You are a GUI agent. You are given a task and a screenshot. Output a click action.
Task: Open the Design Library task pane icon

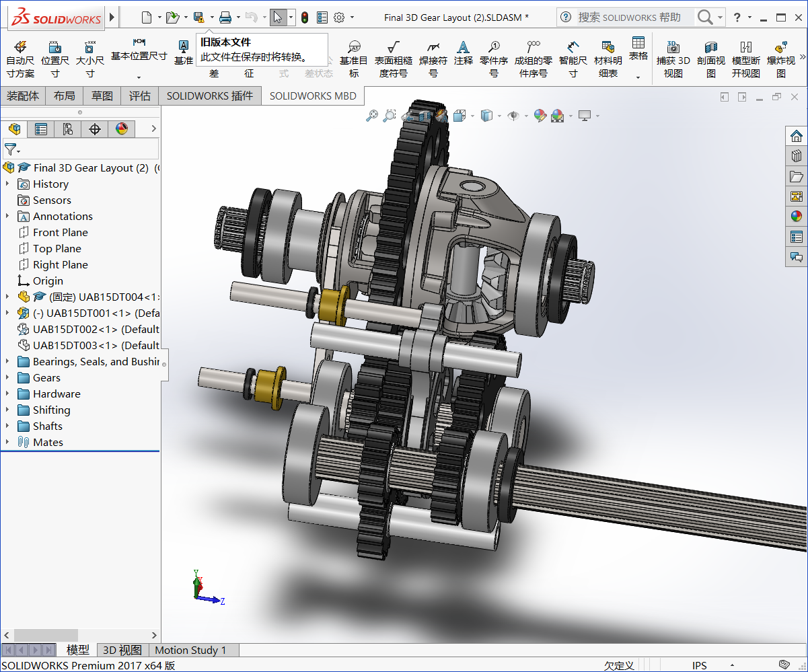click(797, 156)
